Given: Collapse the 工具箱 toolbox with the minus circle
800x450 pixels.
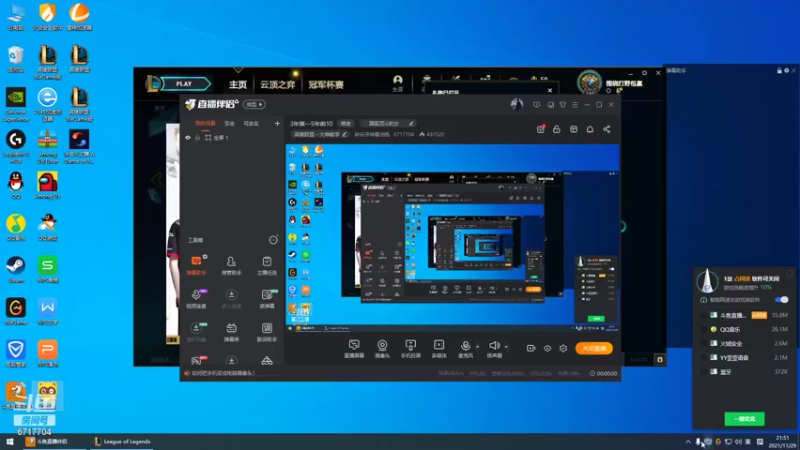Looking at the screenshot, I should (x=273, y=240).
